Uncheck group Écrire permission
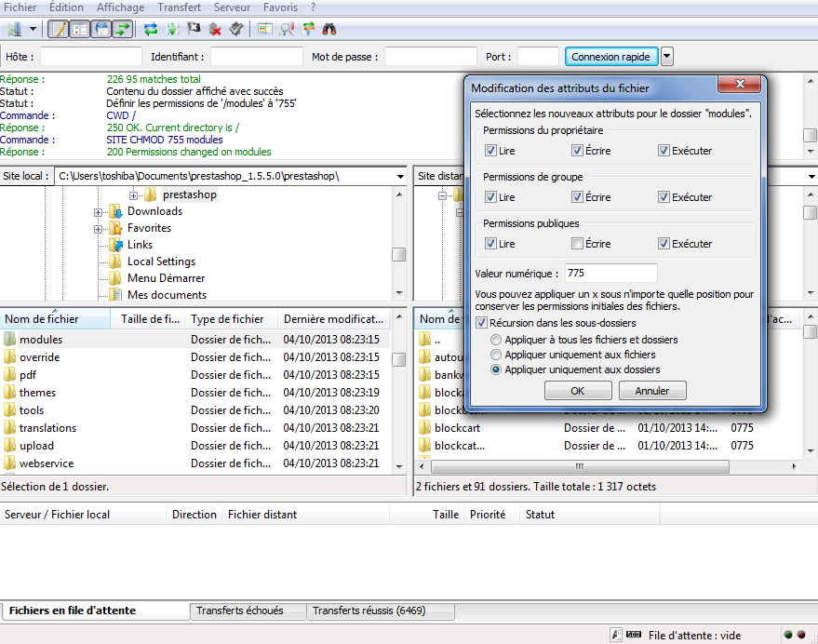This screenshot has width=818, height=644. pos(577,196)
